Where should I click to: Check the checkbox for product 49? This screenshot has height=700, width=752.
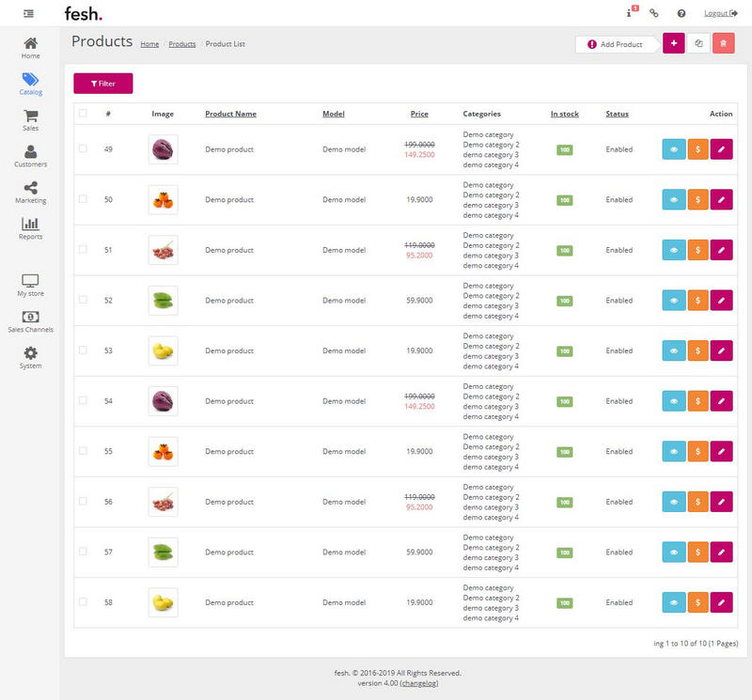pos(83,148)
